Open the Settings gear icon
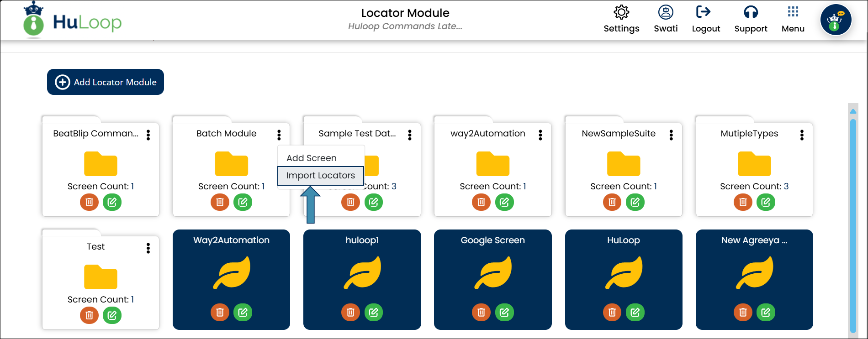Image resolution: width=868 pixels, height=339 pixels. click(621, 12)
